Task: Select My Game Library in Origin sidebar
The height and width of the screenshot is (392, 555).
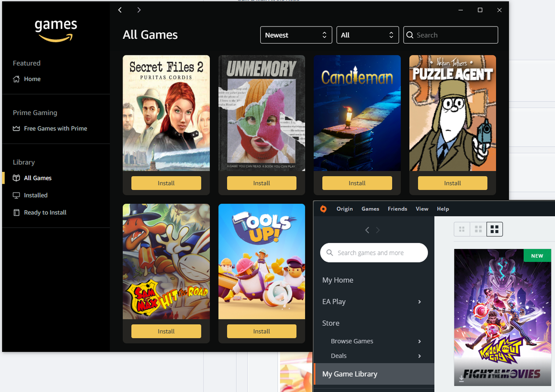Action: coord(374,374)
